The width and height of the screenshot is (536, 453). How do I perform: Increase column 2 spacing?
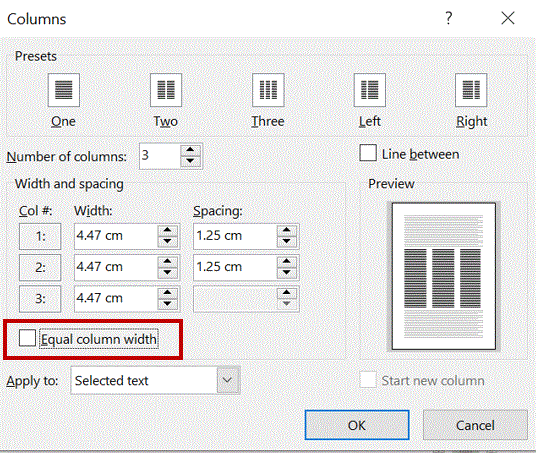point(286,261)
